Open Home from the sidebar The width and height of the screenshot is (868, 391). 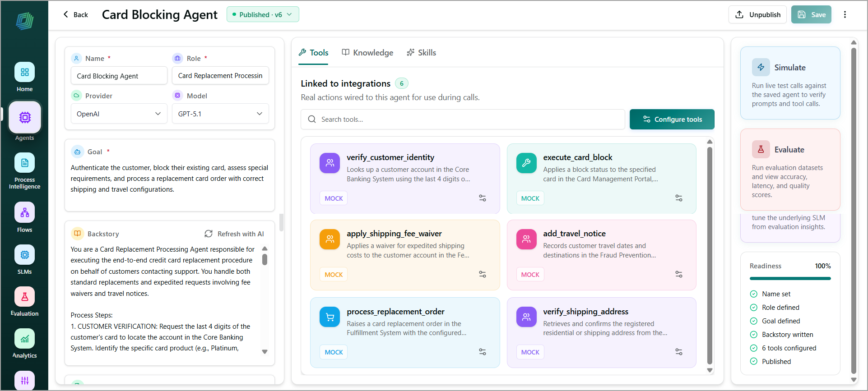coord(24,77)
